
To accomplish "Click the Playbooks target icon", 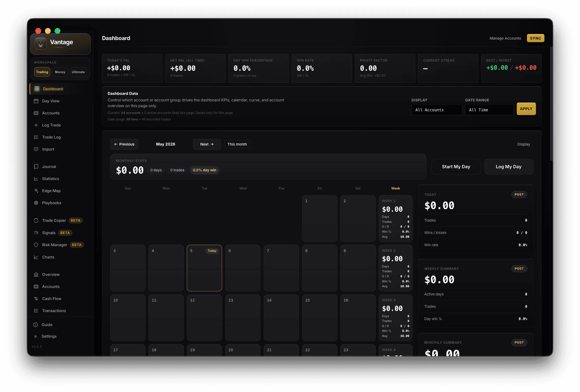I will pos(36,203).
